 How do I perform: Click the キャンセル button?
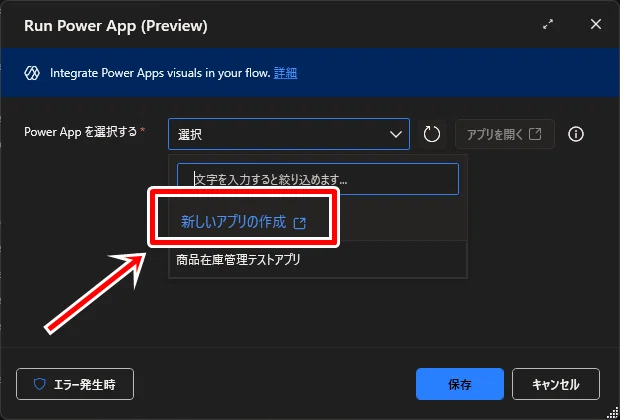point(556,384)
